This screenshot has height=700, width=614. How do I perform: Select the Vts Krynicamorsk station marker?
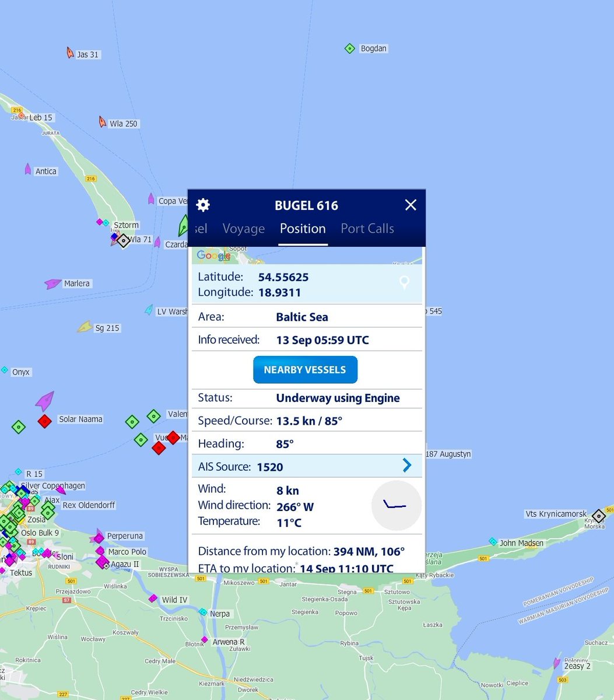(599, 516)
